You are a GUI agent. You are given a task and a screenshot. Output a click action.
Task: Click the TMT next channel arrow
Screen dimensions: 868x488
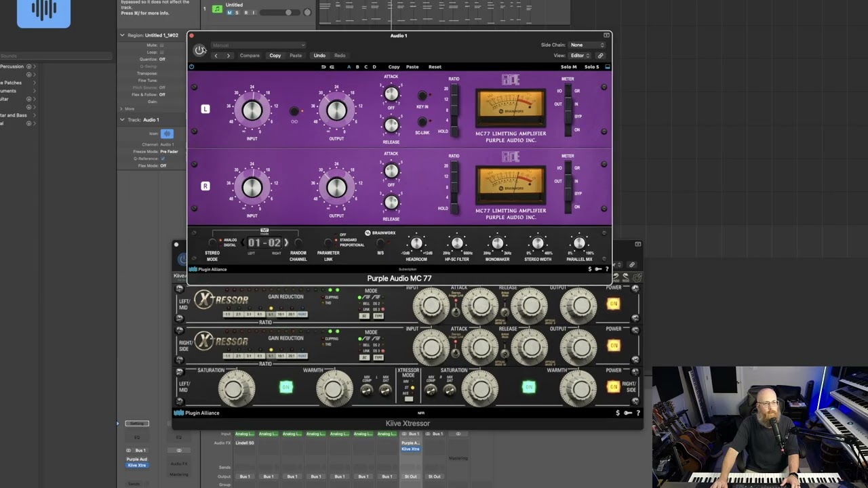click(286, 243)
